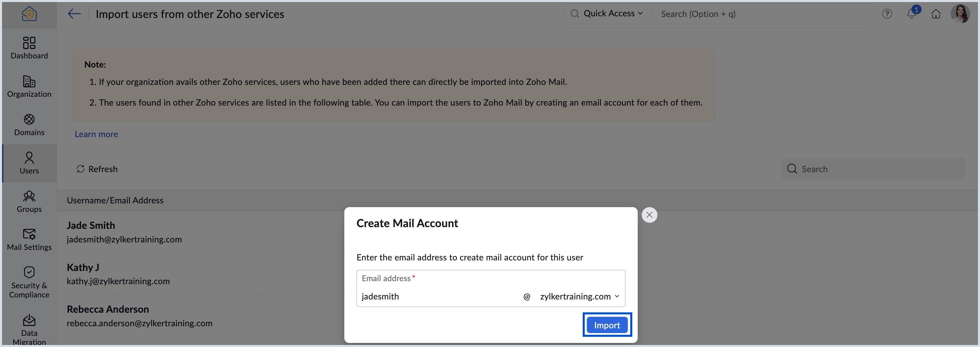Screen dimensions: 980x347
Task: Open Data Migration in the sidebar
Action: [29, 329]
